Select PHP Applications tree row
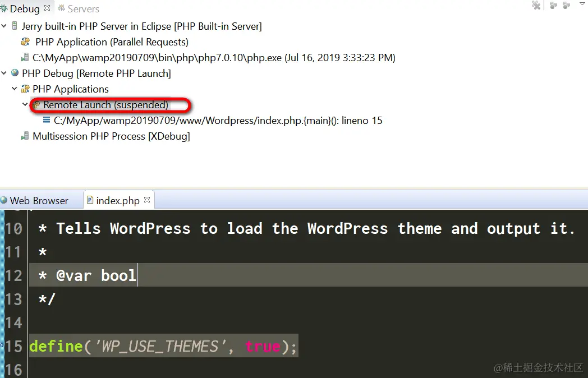 coord(71,89)
